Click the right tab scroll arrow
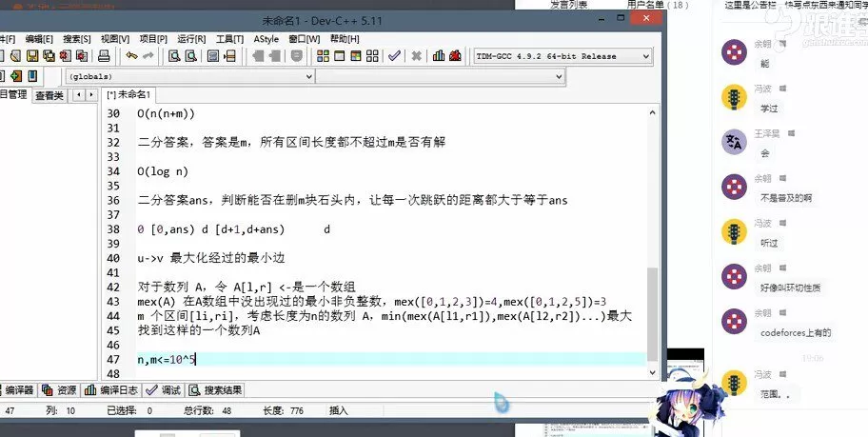 pyautogui.click(x=90, y=94)
